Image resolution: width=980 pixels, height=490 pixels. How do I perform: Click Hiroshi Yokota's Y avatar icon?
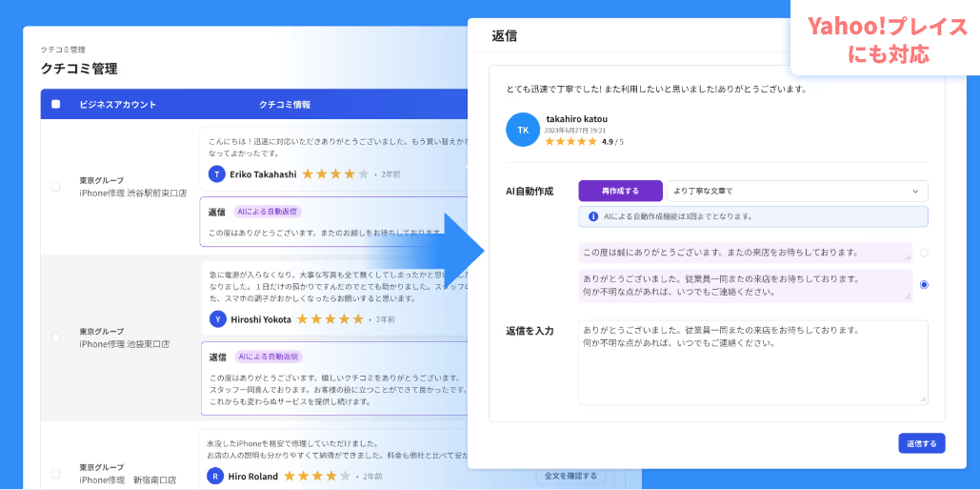(x=217, y=319)
